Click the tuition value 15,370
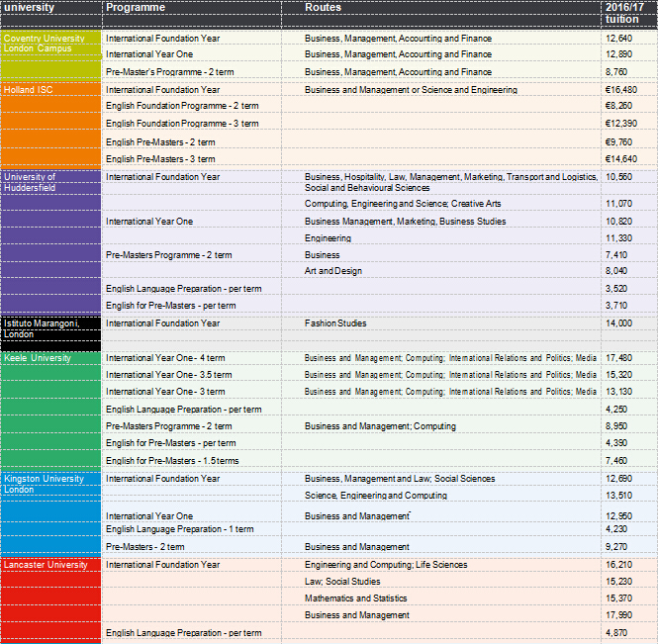The height and width of the screenshot is (644, 658). tap(618, 598)
